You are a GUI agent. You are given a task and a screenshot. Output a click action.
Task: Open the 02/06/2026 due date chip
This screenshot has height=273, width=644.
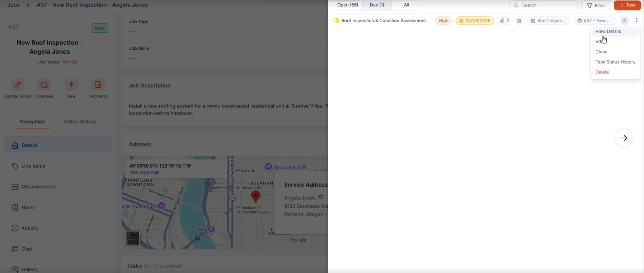(475, 21)
